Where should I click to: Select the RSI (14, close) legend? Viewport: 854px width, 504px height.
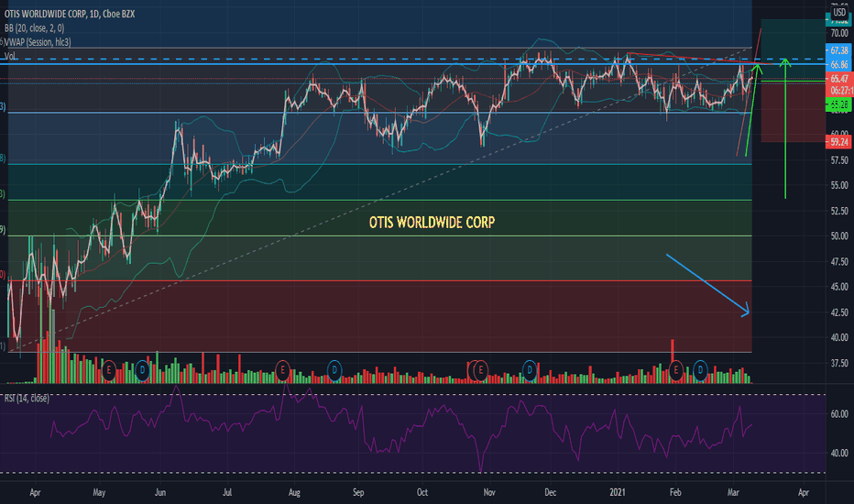(27, 399)
